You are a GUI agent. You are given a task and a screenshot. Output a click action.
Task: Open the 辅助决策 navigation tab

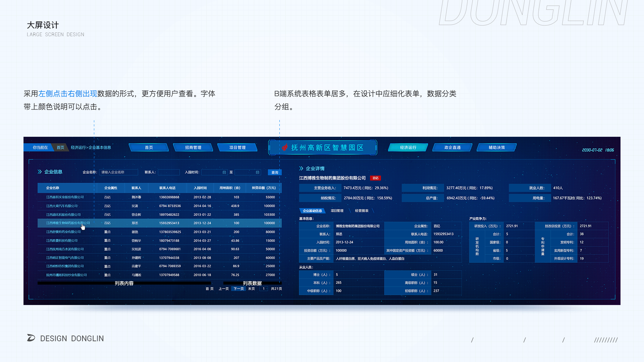(497, 147)
